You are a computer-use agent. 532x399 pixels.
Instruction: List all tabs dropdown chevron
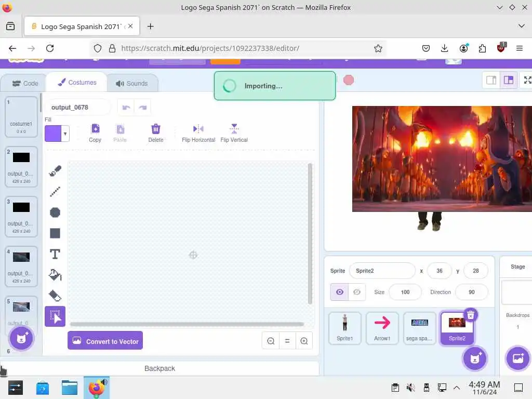click(x=522, y=26)
